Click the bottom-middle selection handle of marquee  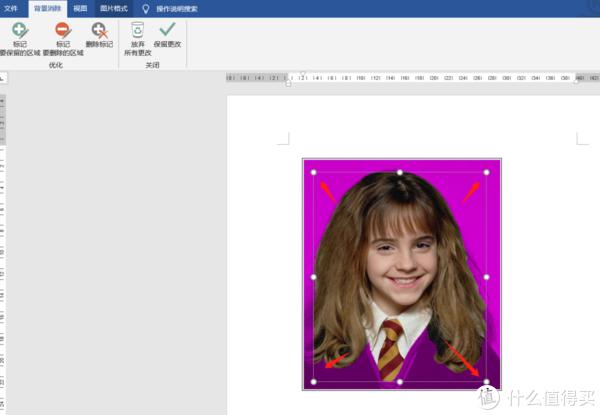[399, 382]
